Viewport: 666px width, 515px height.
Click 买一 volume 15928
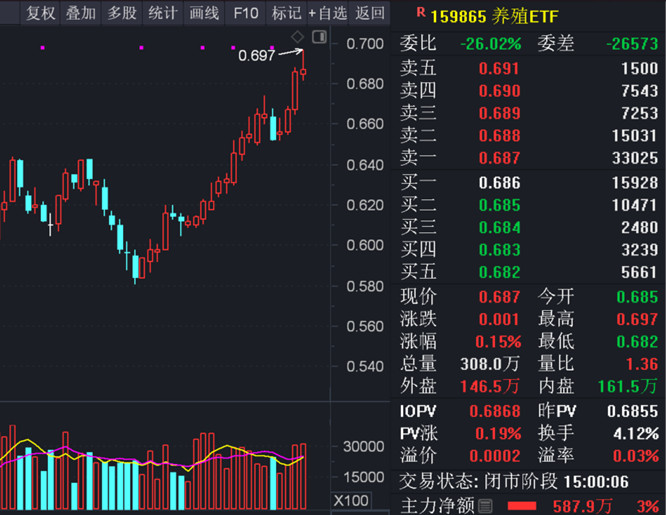635,183
